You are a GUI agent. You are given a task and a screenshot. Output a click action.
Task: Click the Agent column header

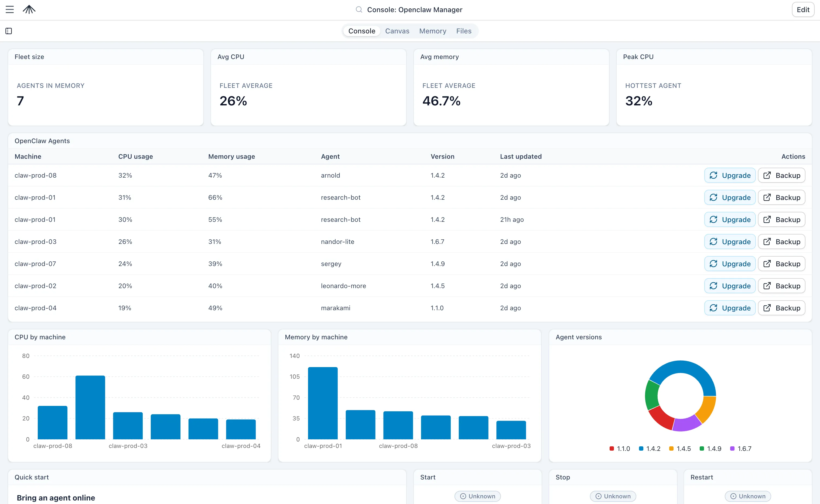click(330, 156)
